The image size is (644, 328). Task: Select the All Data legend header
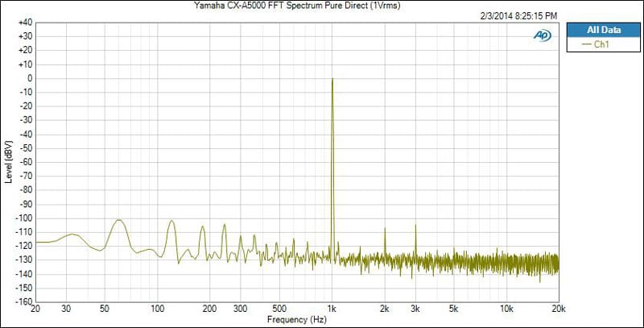pos(603,29)
